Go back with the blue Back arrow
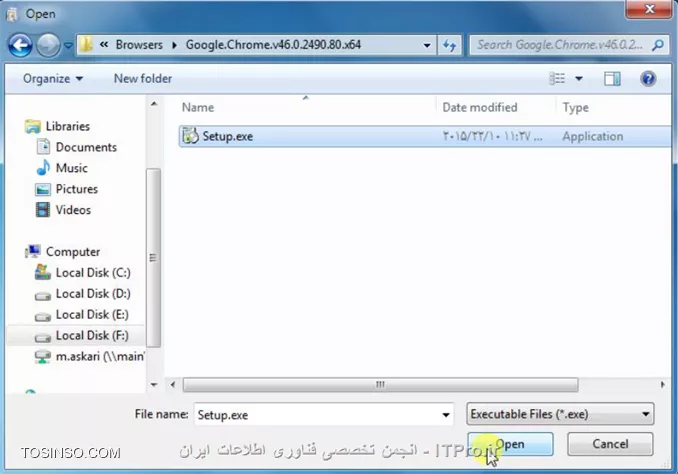 (x=20, y=45)
